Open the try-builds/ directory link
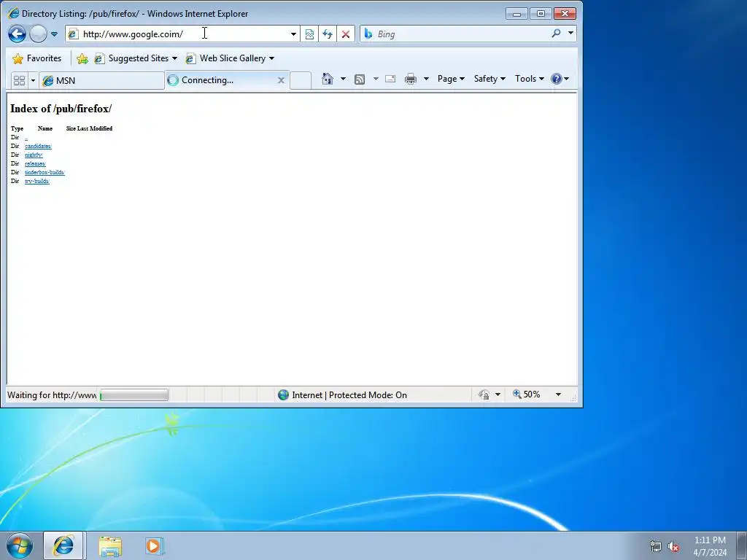Viewport: 747px width, 560px height. click(36, 181)
